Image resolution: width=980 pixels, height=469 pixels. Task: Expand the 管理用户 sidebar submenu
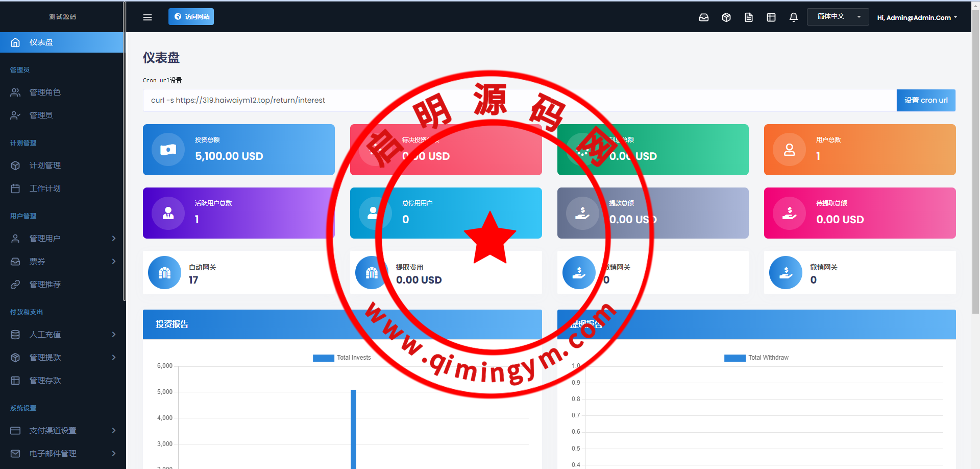(x=62, y=239)
